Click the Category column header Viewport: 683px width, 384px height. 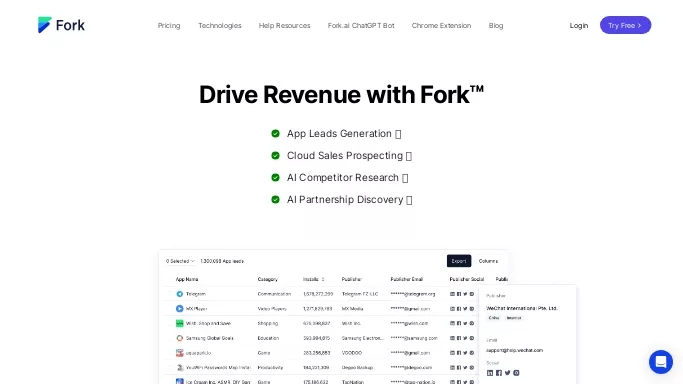267,280
